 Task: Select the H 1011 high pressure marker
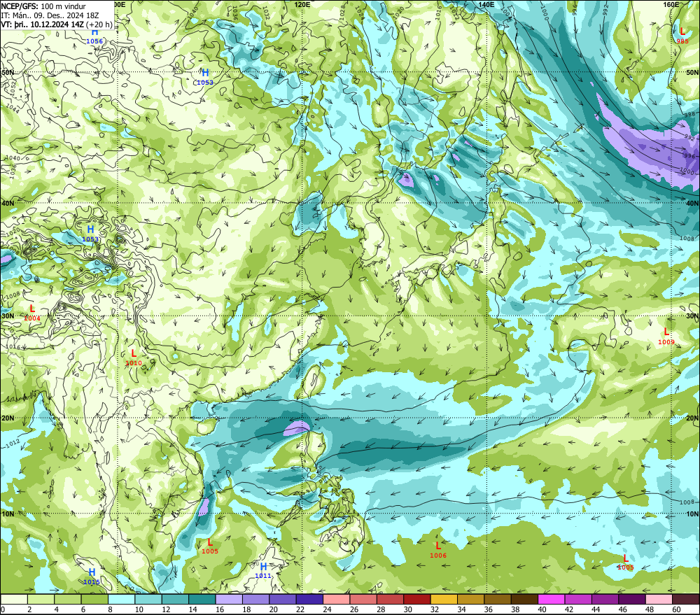(263, 570)
